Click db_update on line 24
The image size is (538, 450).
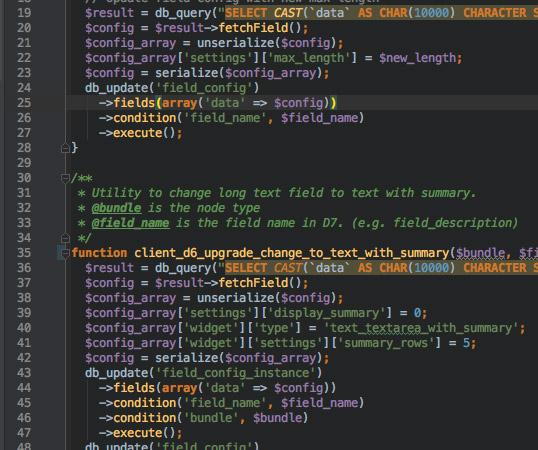[x=117, y=88]
